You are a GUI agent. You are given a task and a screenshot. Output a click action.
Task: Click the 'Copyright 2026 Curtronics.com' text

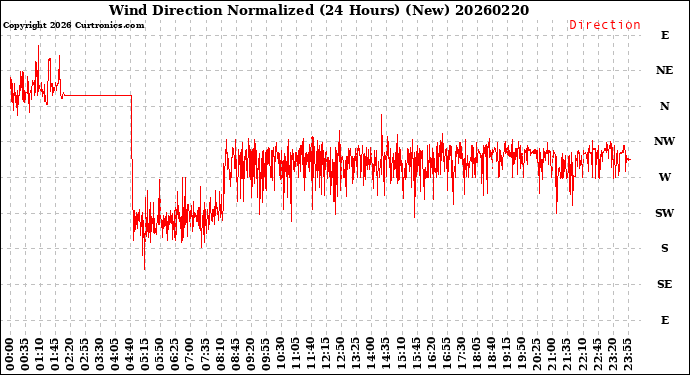(x=73, y=25)
